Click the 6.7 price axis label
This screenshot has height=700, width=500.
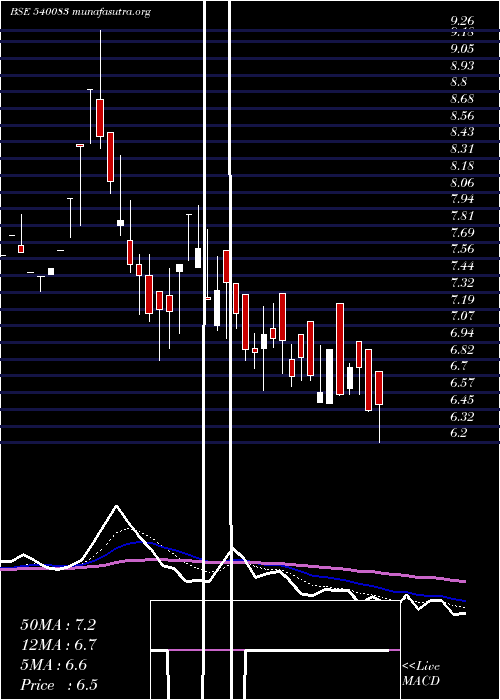tap(459, 366)
